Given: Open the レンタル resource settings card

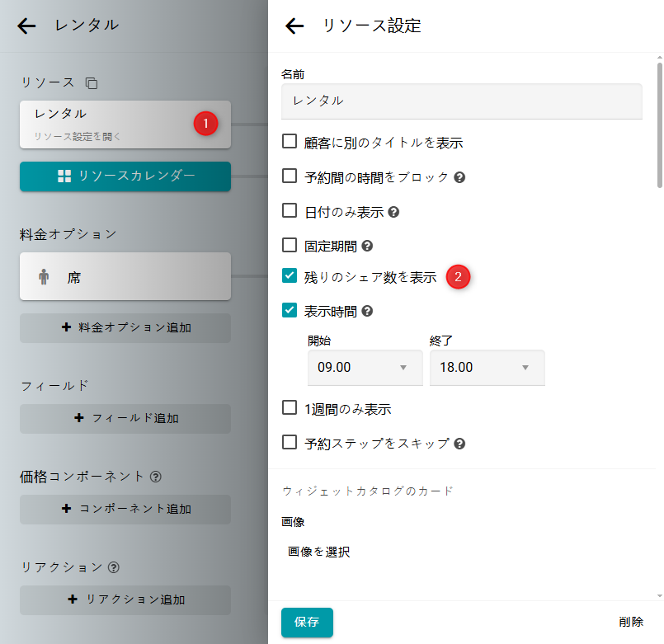Looking at the screenshot, I should click(x=125, y=124).
